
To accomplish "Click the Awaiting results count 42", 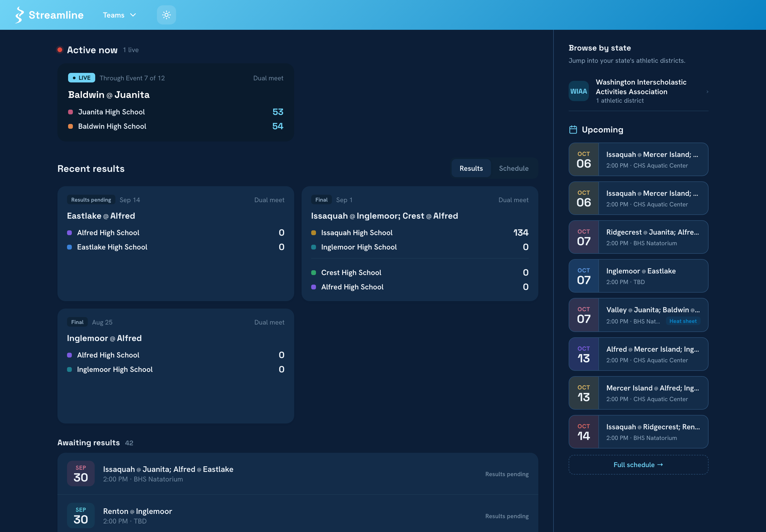I will [129, 443].
